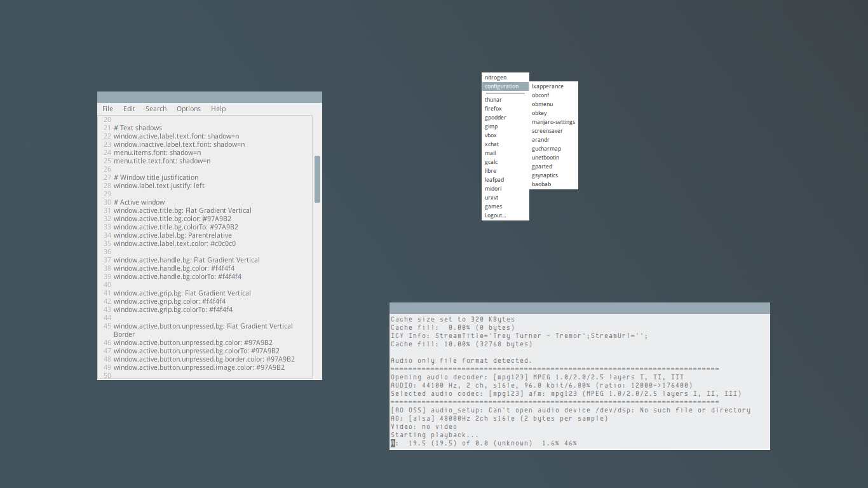Select mail in the menu
The width and height of the screenshot is (868, 488).
[x=505, y=153]
